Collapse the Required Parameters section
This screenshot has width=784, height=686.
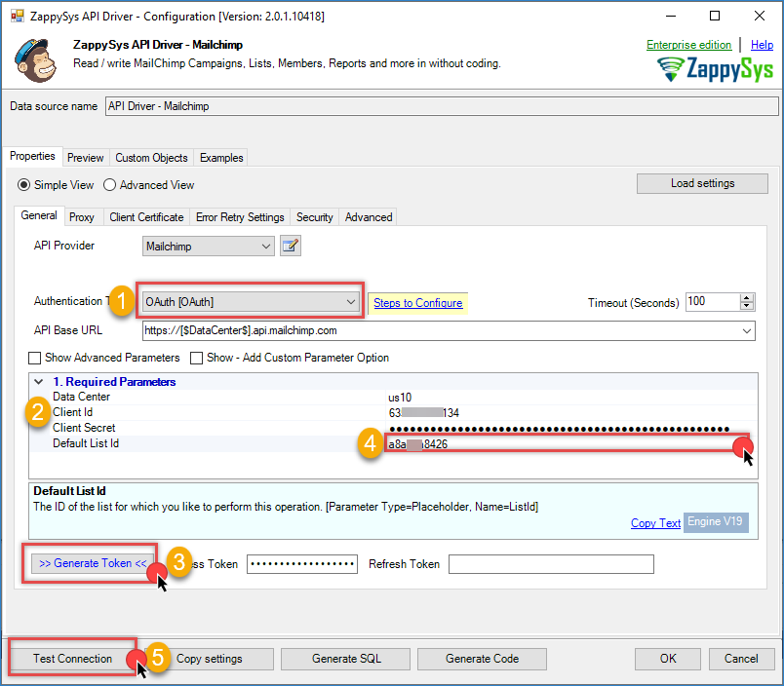[38, 382]
